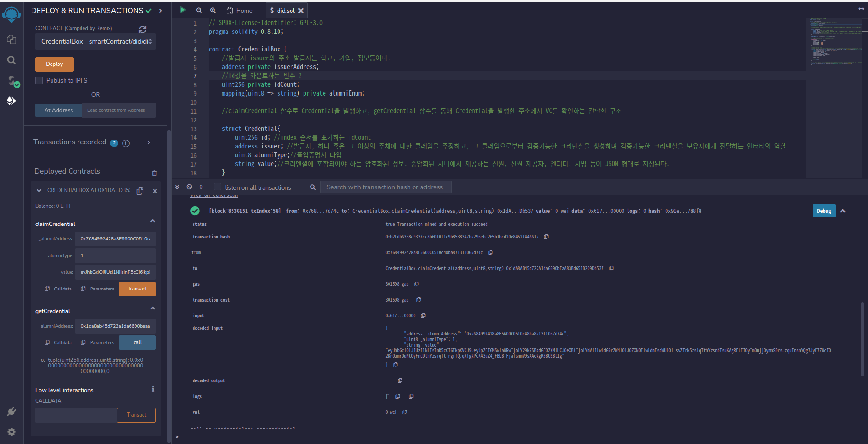Edit the _value input field

tap(116, 272)
